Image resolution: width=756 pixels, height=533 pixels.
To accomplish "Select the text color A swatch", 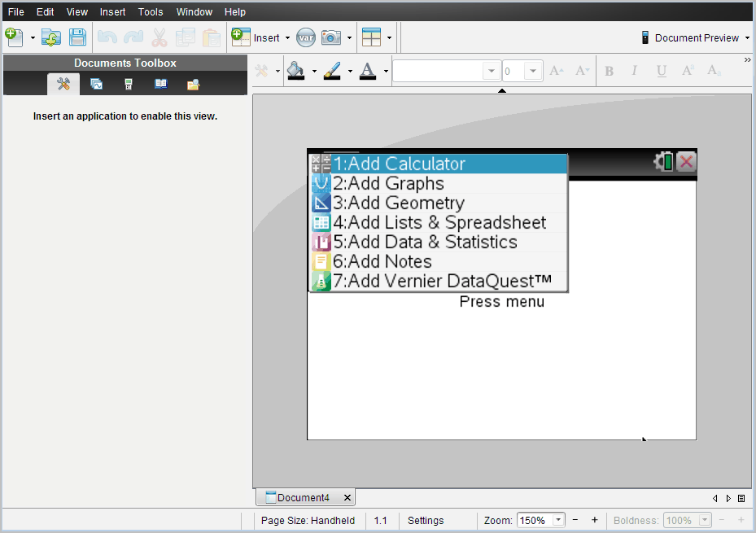I will [368, 72].
